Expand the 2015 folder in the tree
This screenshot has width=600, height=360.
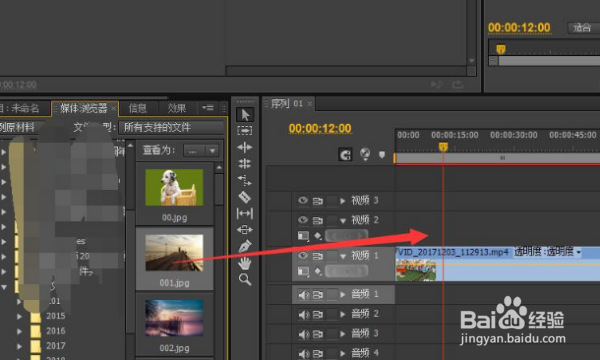click(20, 316)
